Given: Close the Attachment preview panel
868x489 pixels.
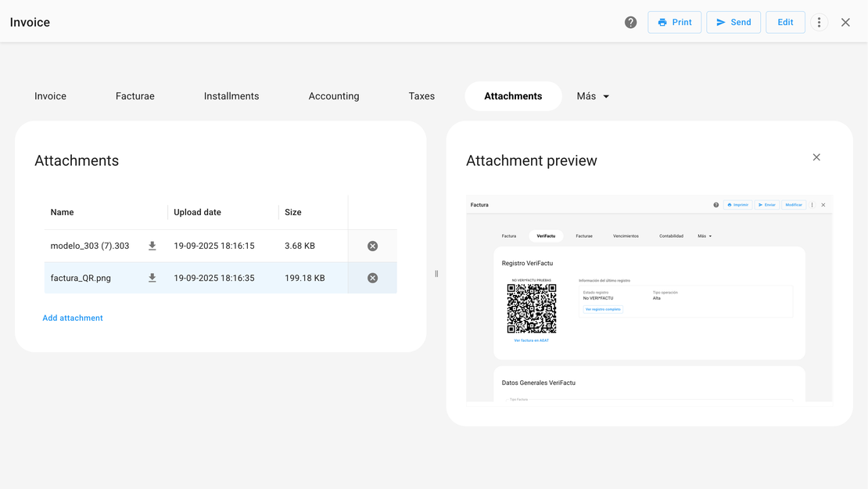Looking at the screenshot, I should pyautogui.click(x=816, y=157).
